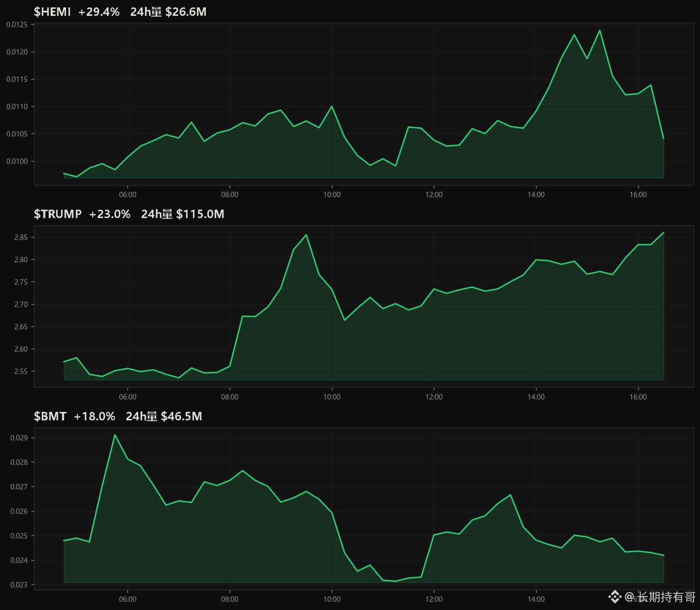Pick the 2.75 price axis label
This screenshot has height=610, width=700.
click(x=21, y=282)
